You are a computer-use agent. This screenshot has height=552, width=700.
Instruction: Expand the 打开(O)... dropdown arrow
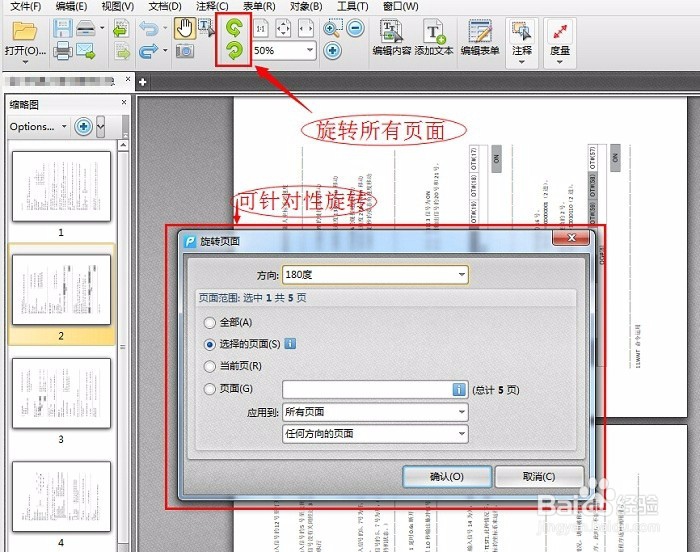pos(25,62)
